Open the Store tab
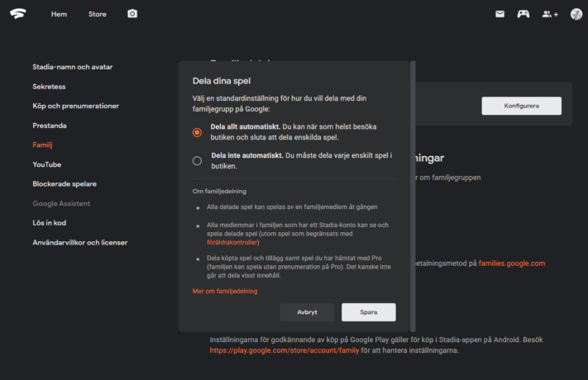Screen dimensions: 588x380 [x=98, y=14]
